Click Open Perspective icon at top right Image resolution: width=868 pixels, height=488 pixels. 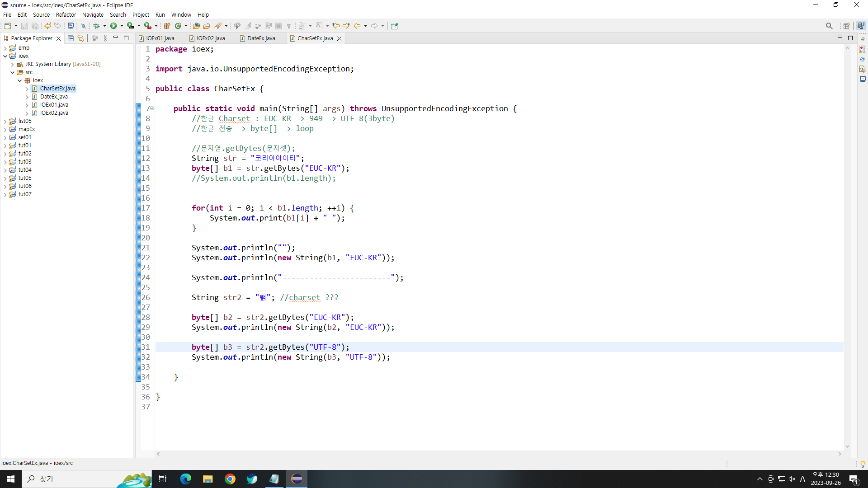tap(846, 26)
